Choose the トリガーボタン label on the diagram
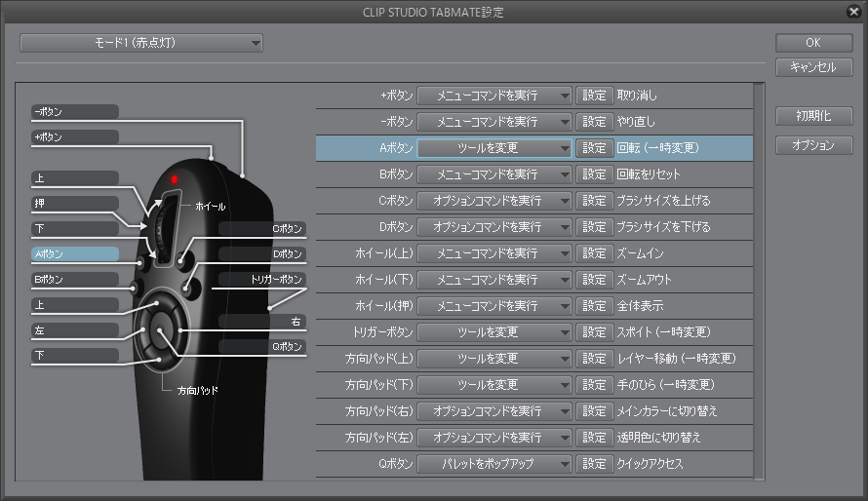 tap(262, 279)
